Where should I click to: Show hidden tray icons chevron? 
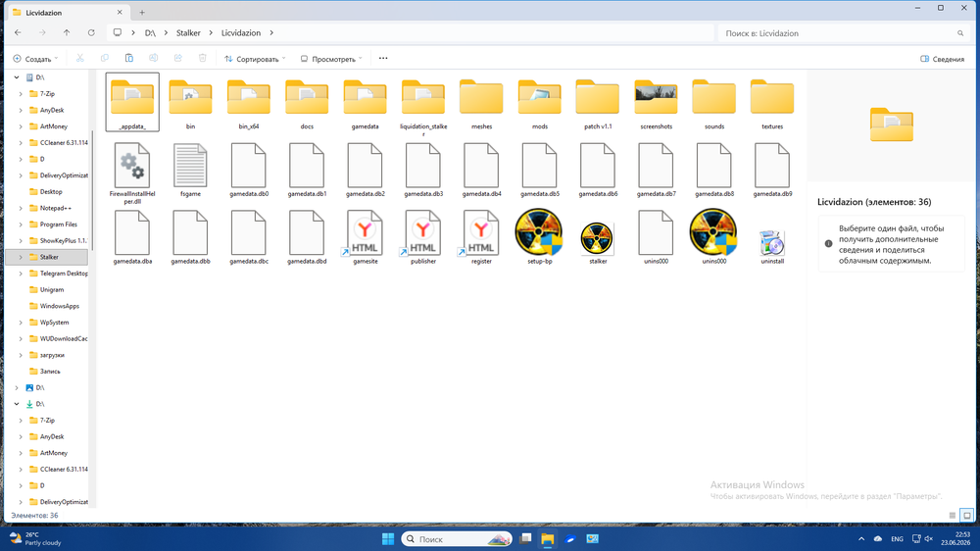point(861,539)
